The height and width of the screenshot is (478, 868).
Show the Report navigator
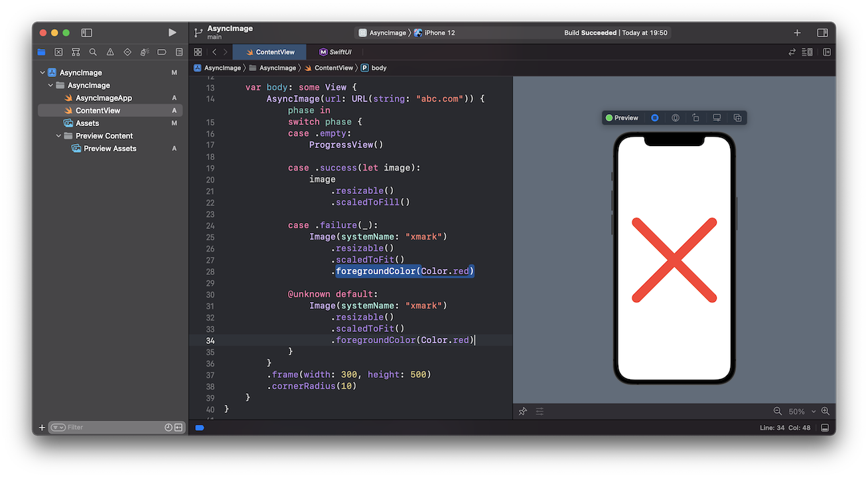pyautogui.click(x=179, y=52)
